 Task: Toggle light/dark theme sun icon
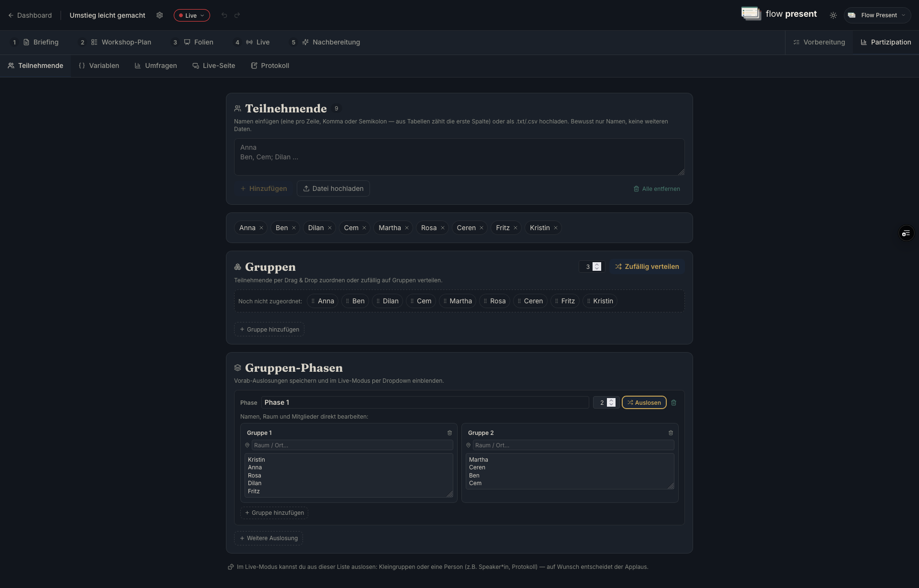tap(833, 15)
